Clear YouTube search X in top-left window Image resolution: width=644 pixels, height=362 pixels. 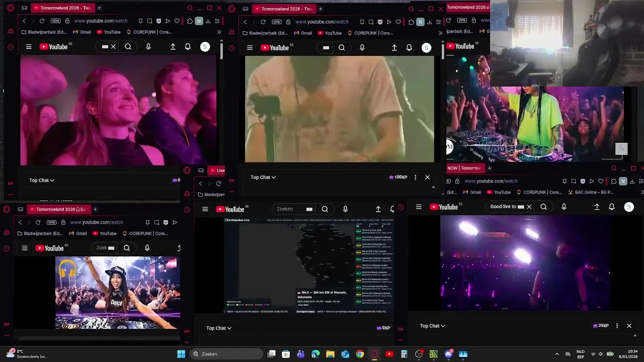tap(113, 47)
